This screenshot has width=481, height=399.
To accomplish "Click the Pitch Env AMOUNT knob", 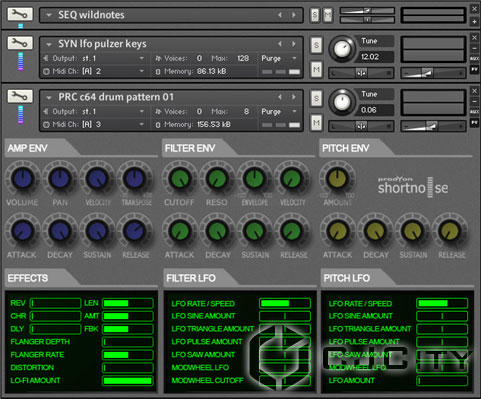I will 337,178.
